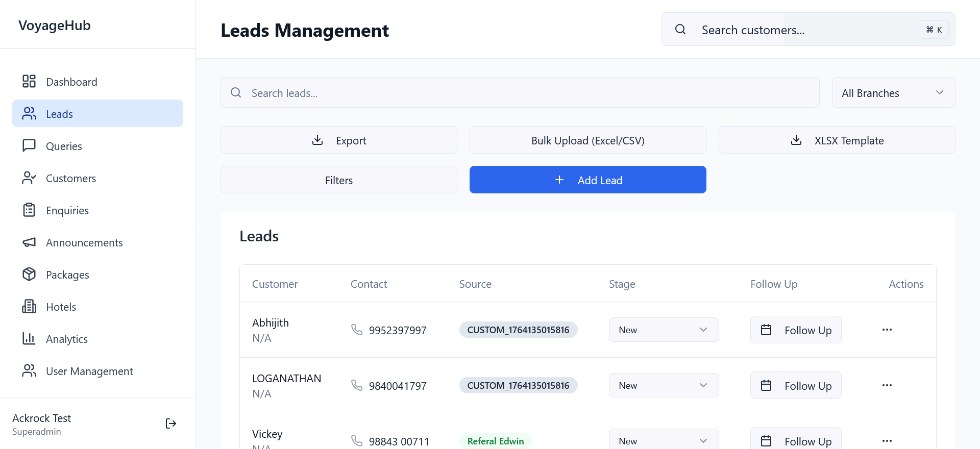
Task: Click phone number 9952397997
Action: 398,330
